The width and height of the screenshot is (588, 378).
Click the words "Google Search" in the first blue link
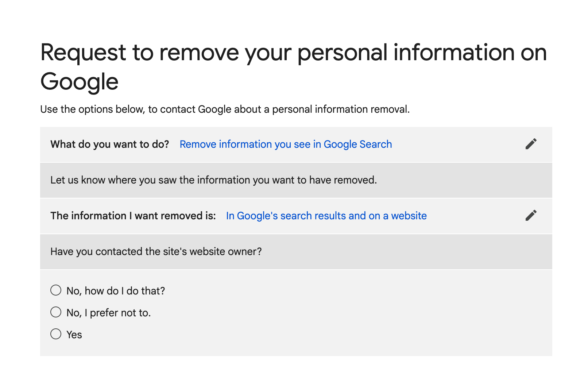pos(358,144)
